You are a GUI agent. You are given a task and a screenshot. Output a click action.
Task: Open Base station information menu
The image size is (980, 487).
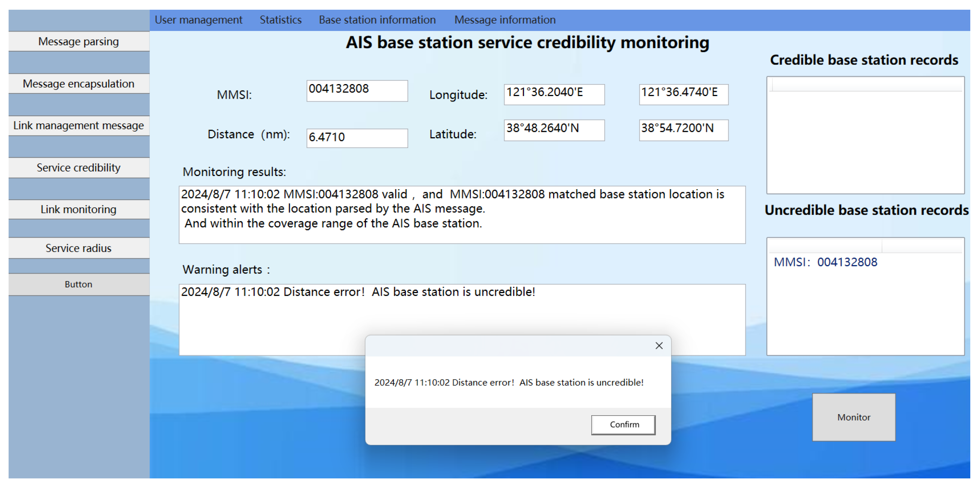coord(377,20)
